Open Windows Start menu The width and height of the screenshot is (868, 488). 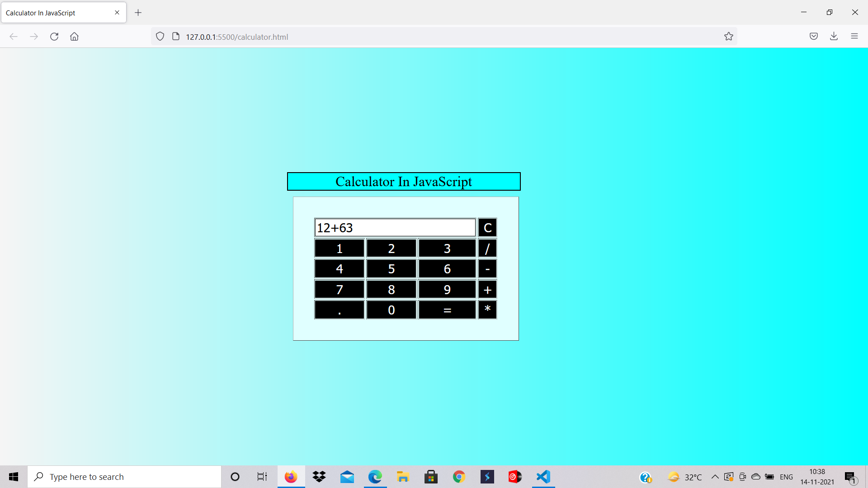click(14, 477)
